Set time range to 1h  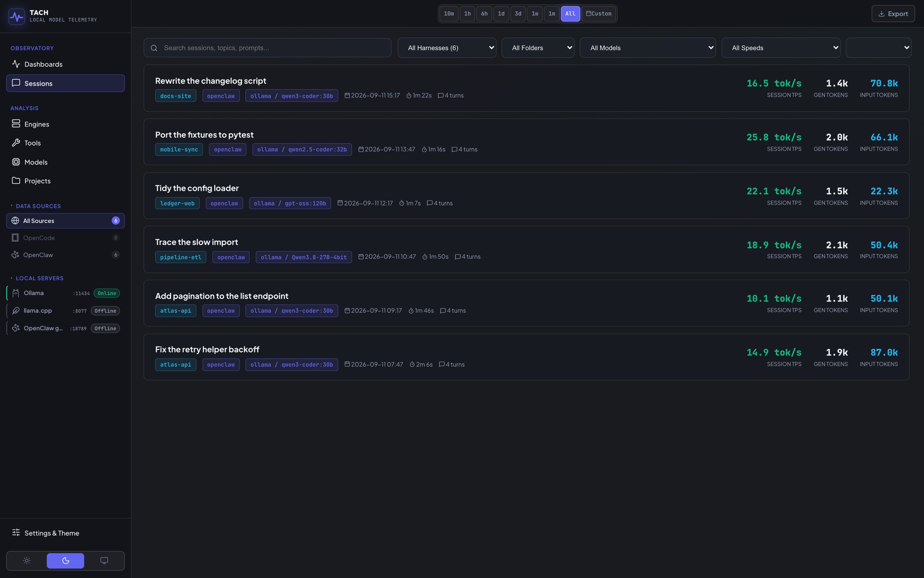coord(467,14)
